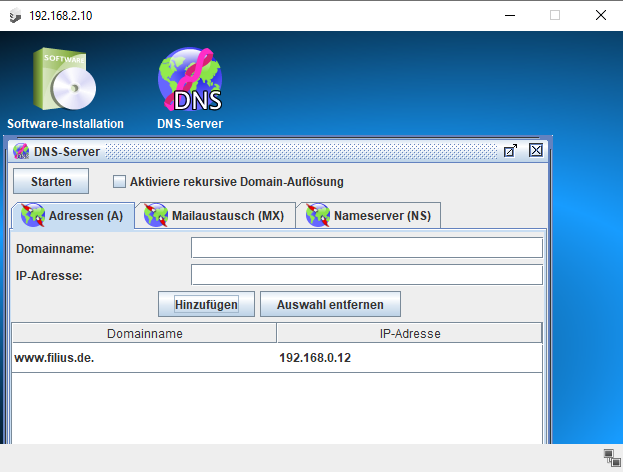
Task: Focus the Domainname input field
Action: [x=367, y=248]
